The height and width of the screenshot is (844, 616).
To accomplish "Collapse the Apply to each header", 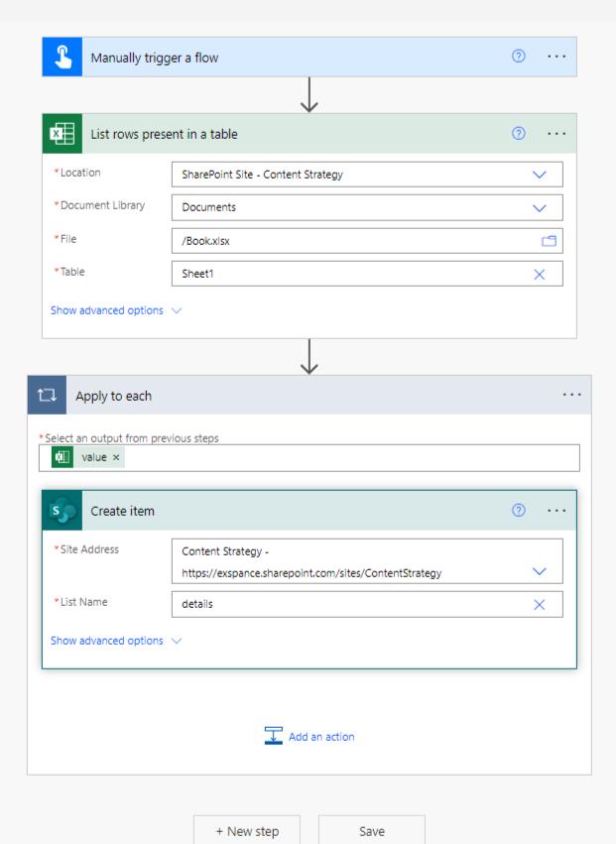I will [309, 395].
